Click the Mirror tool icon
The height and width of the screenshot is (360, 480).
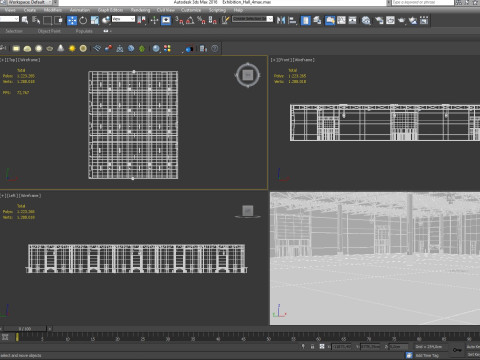[281, 20]
